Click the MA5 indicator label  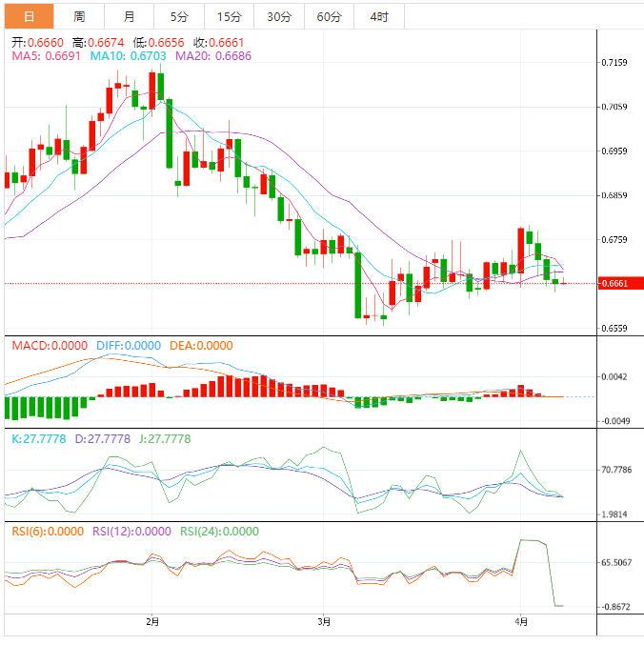pyautogui.click(x=47, y=56)
